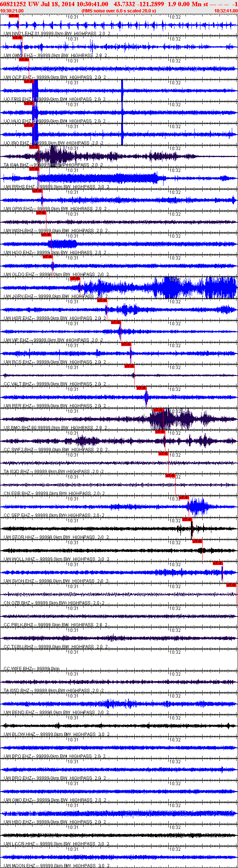Click station label UW GMW EHZ

pyautogui.click(x=18, y=55)
